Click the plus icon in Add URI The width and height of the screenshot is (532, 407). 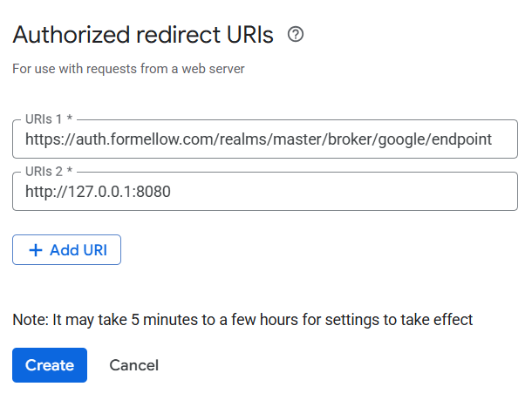[36, 250]
